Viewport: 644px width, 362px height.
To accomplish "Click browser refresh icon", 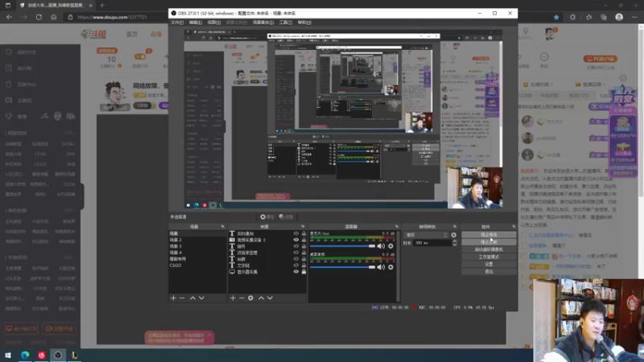I will click(x=39, y=17).
